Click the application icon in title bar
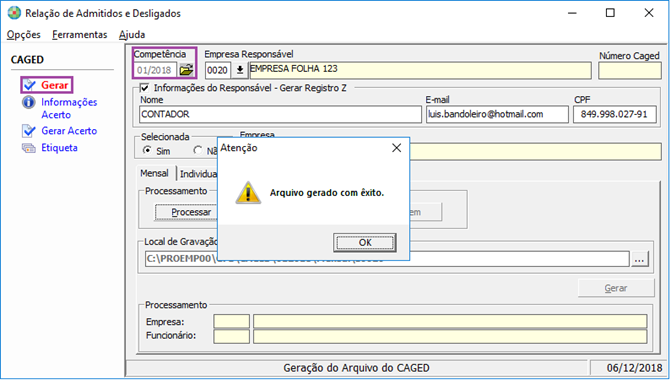This screenshot has width=671, height=380. [x=14, y=13]
